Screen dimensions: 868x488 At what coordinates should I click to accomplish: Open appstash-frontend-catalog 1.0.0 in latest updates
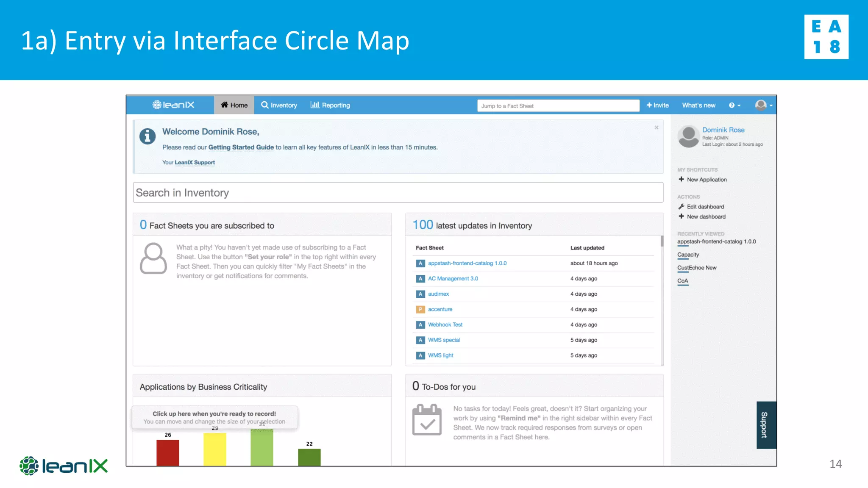tap(467, 263)
